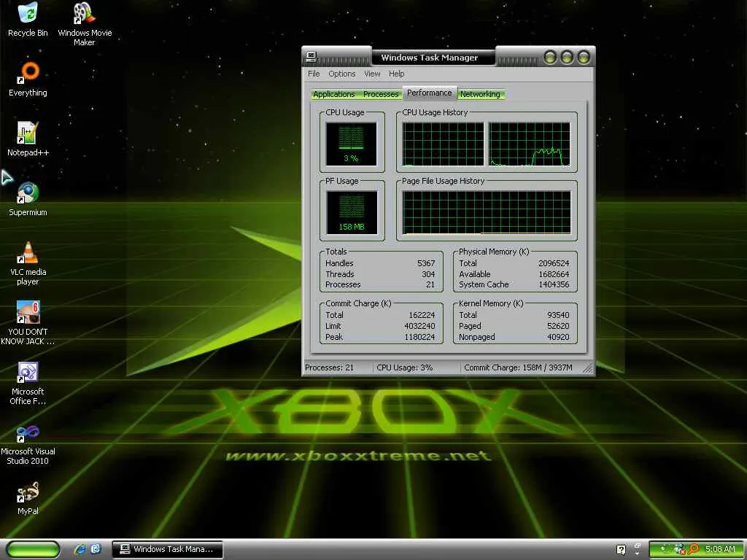Image resolution: width=747 pixels, height=560 pixels.
Task: Select the YOU DON'T KNOW JACK shortcut
Action: [28, 323]
